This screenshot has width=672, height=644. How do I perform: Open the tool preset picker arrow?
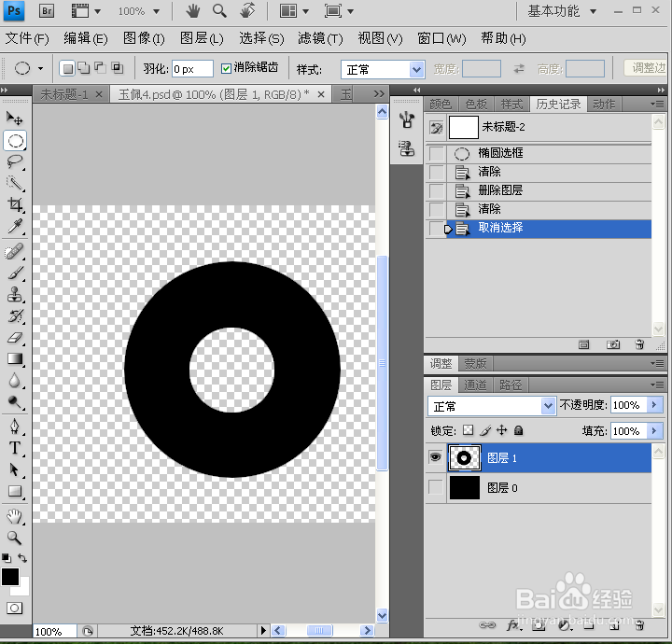pyautogui.click(x=41, y=68)
